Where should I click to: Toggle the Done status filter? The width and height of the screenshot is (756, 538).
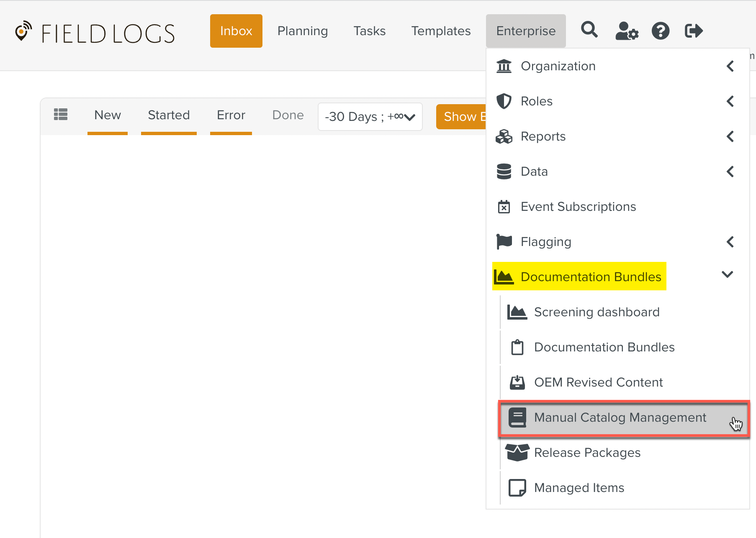(288, 115)
